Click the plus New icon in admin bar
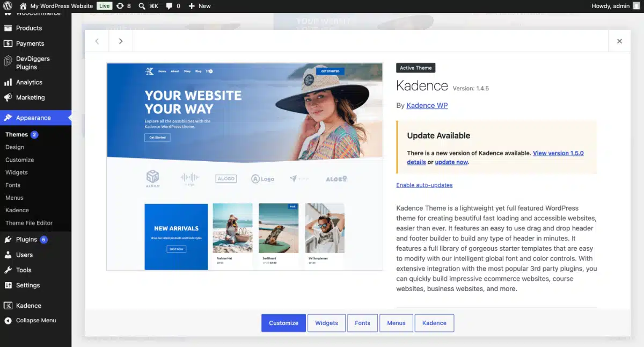 tap(191, 6)
